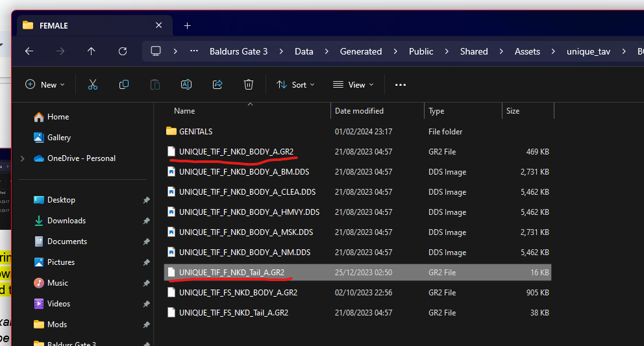Click the Share icon in toolbar
The height and width of the screenshot is (346, 644).
217,84
